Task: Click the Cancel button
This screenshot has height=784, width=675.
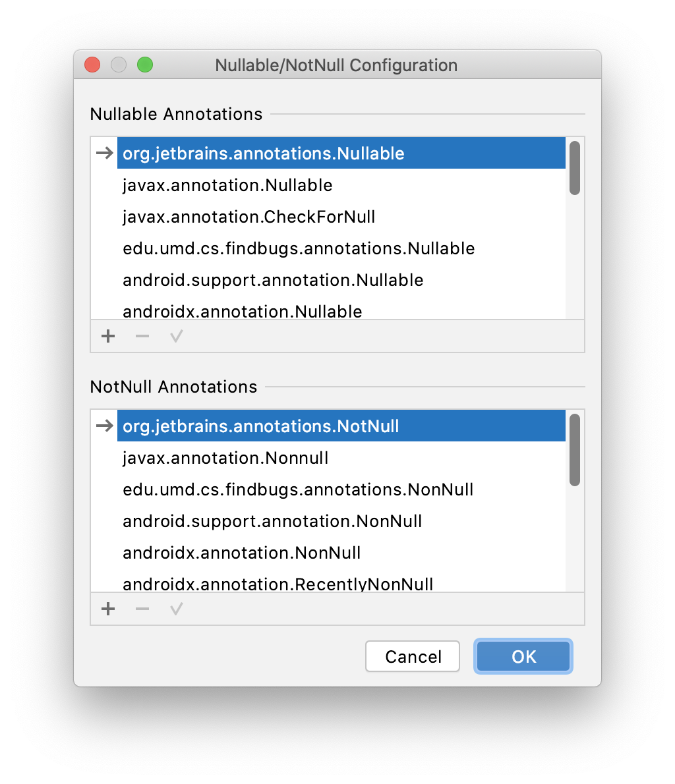Action: 413,656
